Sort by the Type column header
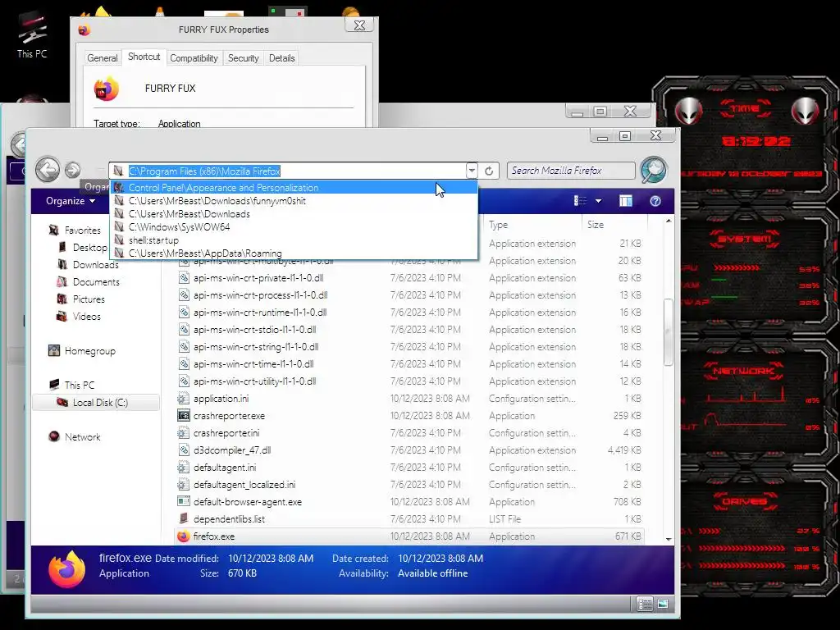The height and width of the screenshot is (630, 840). point(498,225)
